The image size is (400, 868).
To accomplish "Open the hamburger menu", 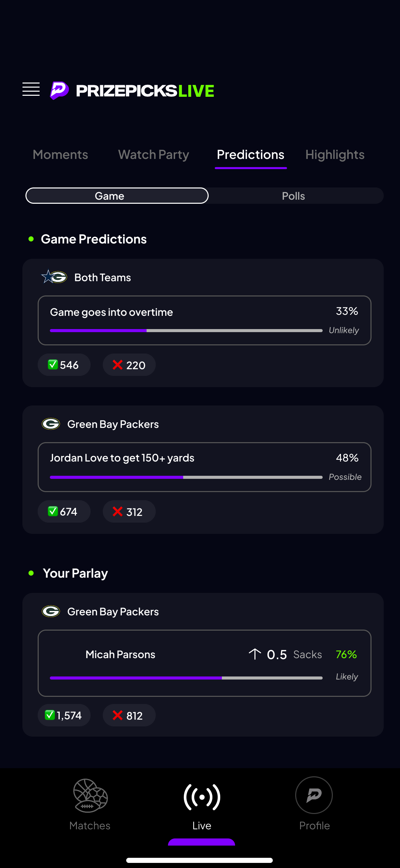I will tap(31, 89).
